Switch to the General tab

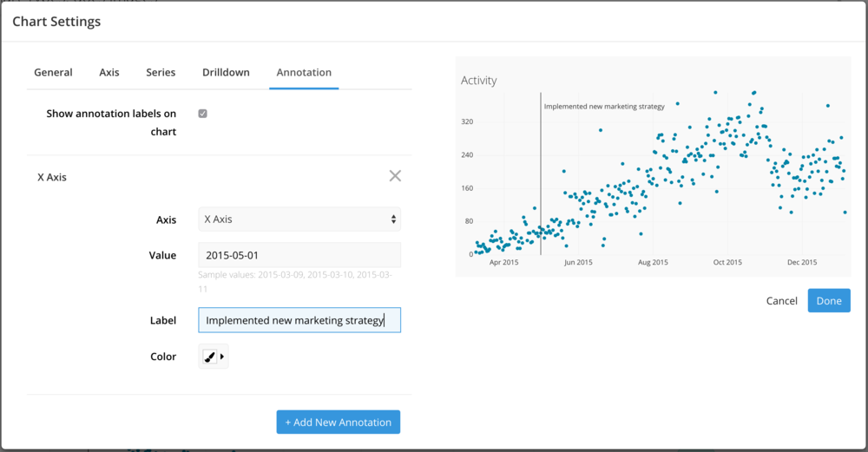click(x=53, y=73)
